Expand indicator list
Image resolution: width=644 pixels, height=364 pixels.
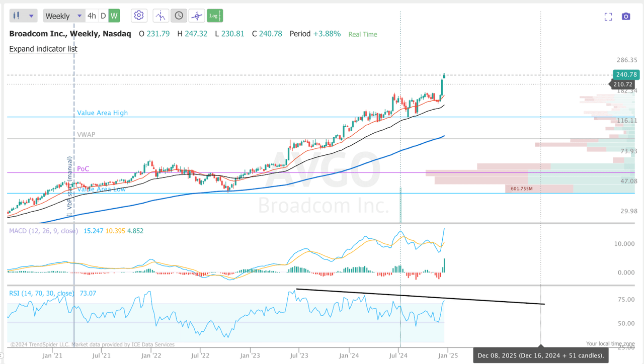click(43, 49)
